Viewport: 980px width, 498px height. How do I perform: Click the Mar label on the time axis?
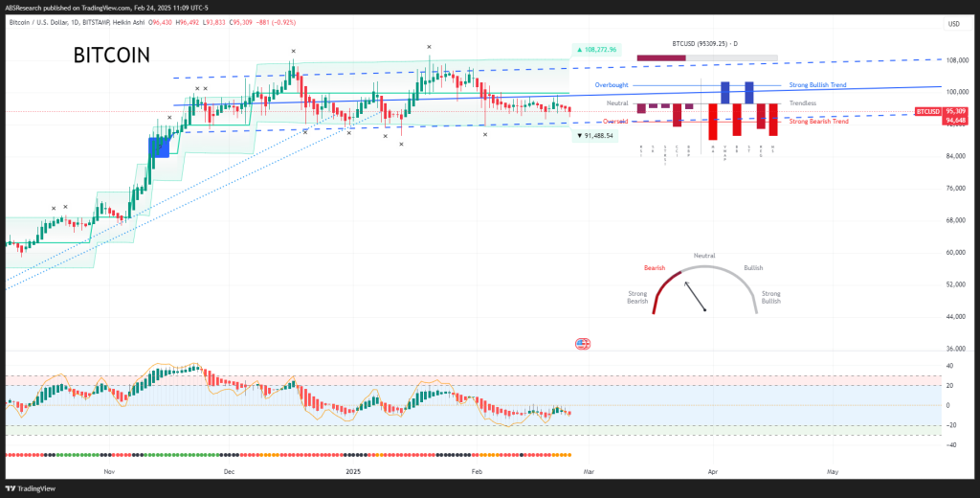587,471
